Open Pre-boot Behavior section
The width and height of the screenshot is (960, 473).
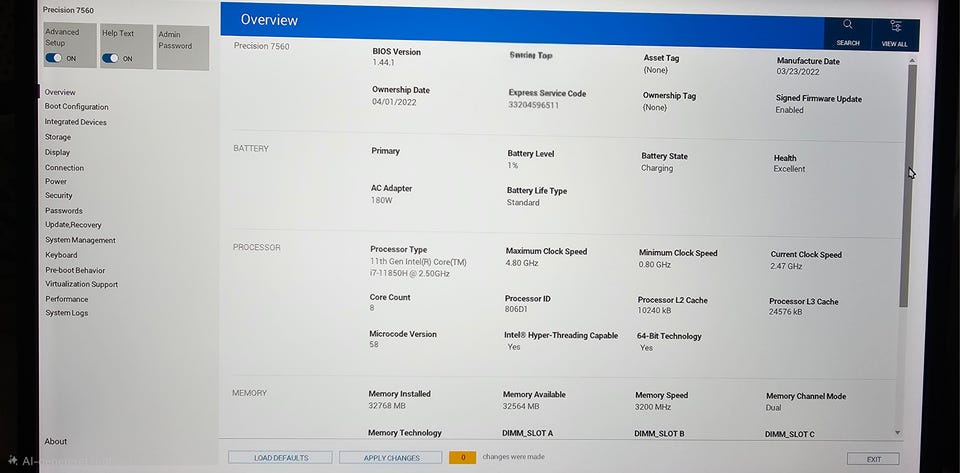click(x=75, y=270)
